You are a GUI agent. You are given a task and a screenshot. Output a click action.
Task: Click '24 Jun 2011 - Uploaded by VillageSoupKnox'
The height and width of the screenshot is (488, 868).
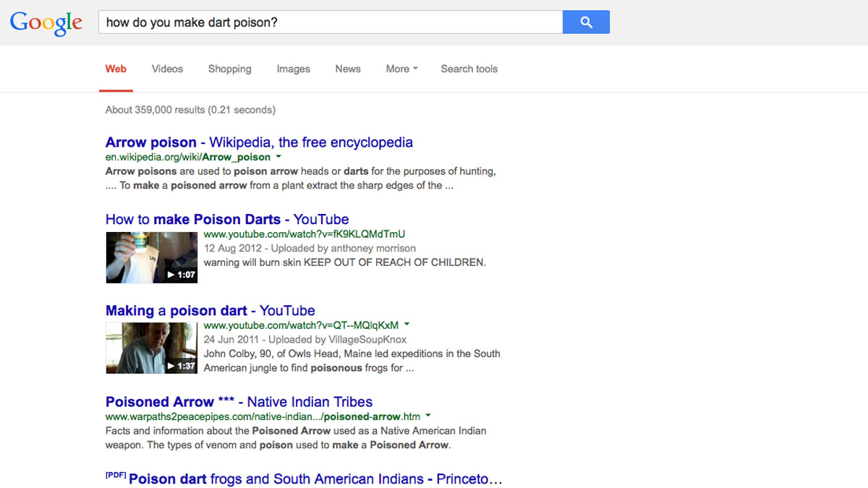tap(305, 339)
